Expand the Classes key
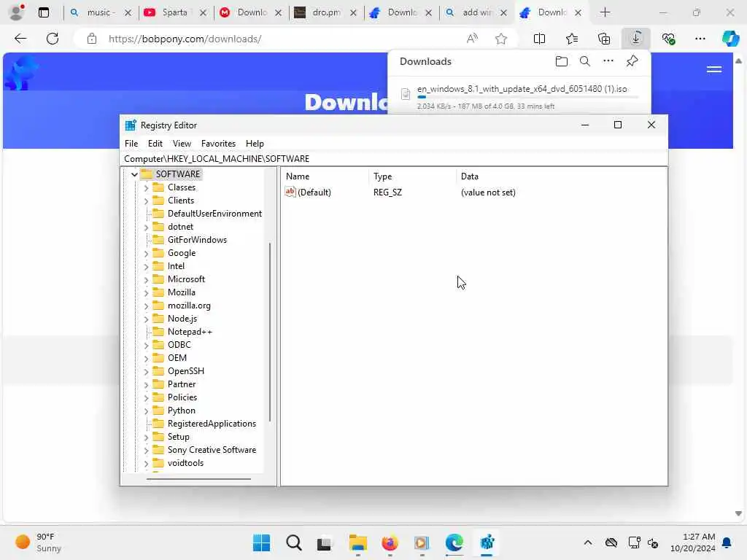 click(x=146, y=187)
